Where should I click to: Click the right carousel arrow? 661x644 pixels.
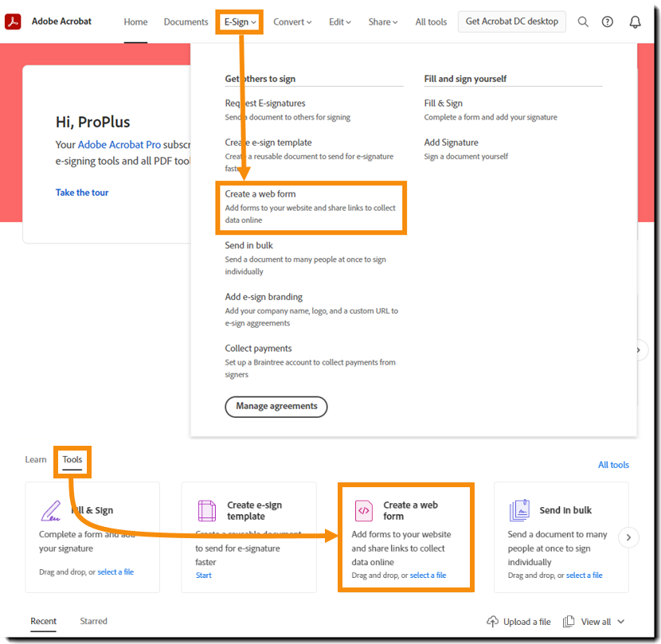coord(629,537)
